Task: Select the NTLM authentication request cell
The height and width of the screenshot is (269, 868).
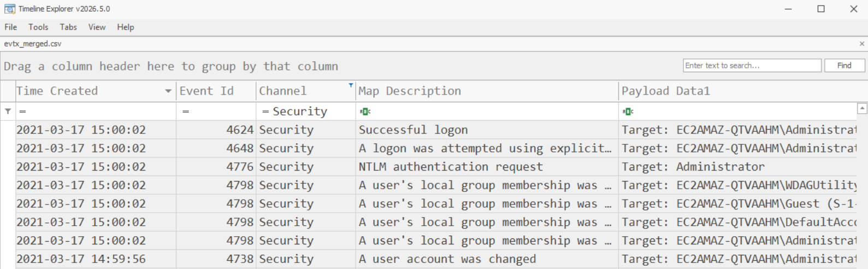Action: [x=487, y=167]
